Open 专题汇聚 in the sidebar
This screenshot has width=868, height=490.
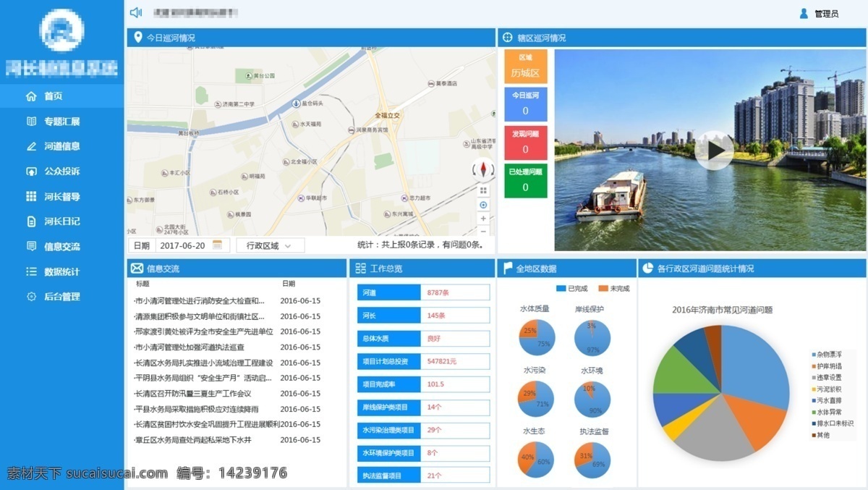click(x=62, y=122)
